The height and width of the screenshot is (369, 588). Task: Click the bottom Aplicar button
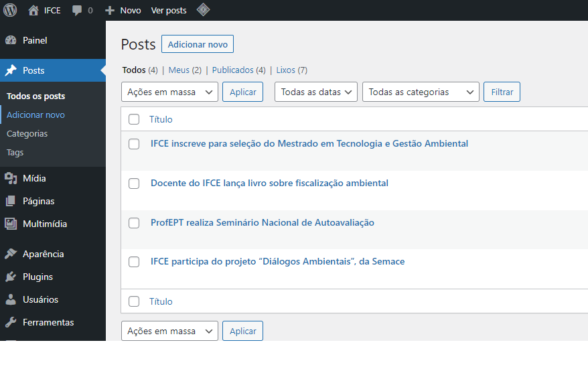click(x=242, y=331)
